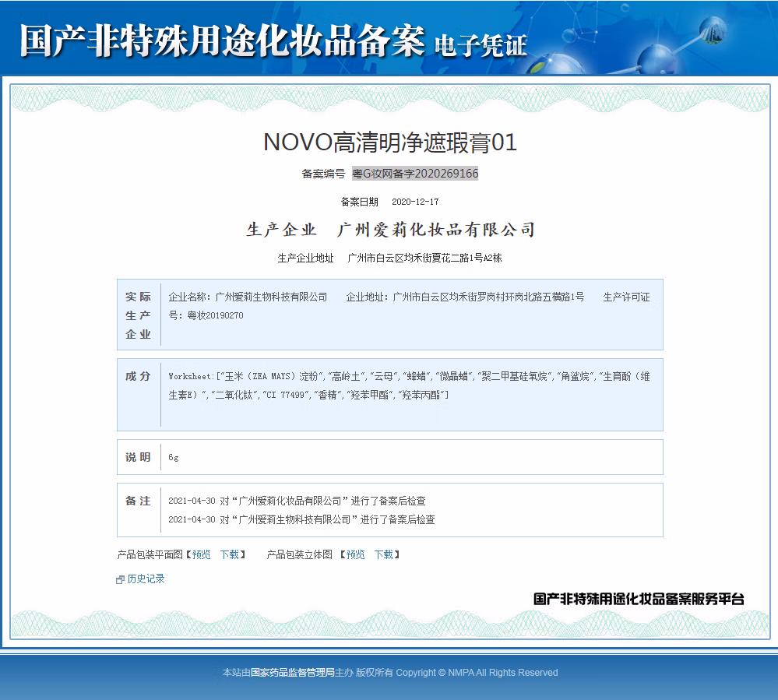This screenshot has width=778, height=700.
Task: Download the 产品包装立体图 file
Action: pyautogui.click(x=383, y=554)
